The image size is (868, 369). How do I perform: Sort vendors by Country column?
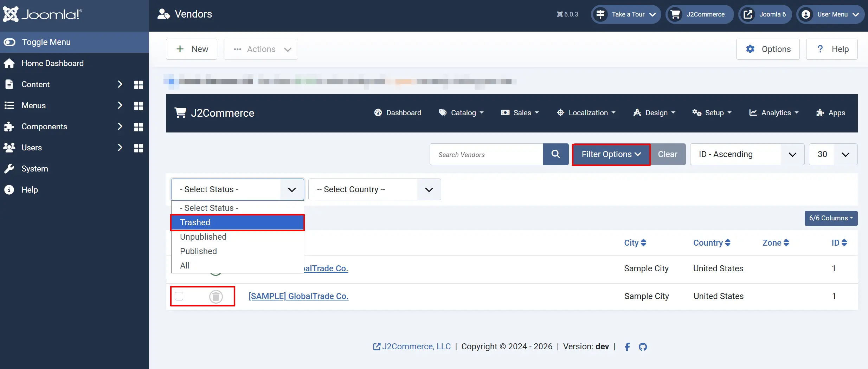(x=712, y=243)
